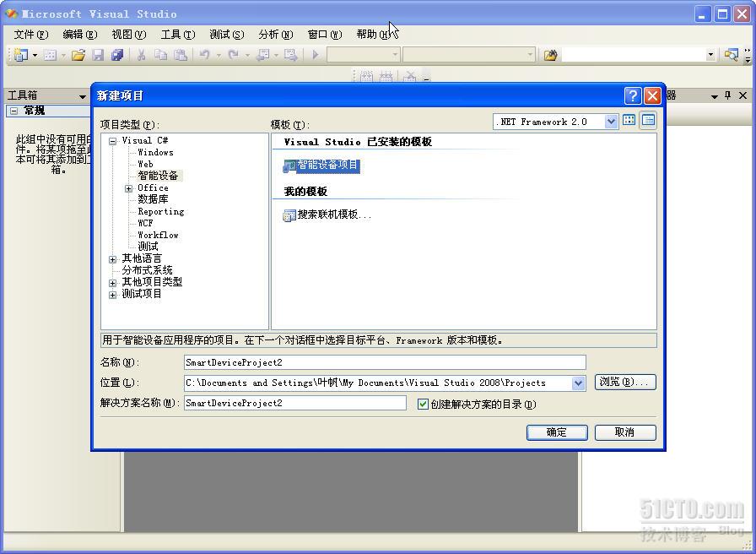Pin the right side panel with pushpin
756x554 pixels.
point(727,95)
